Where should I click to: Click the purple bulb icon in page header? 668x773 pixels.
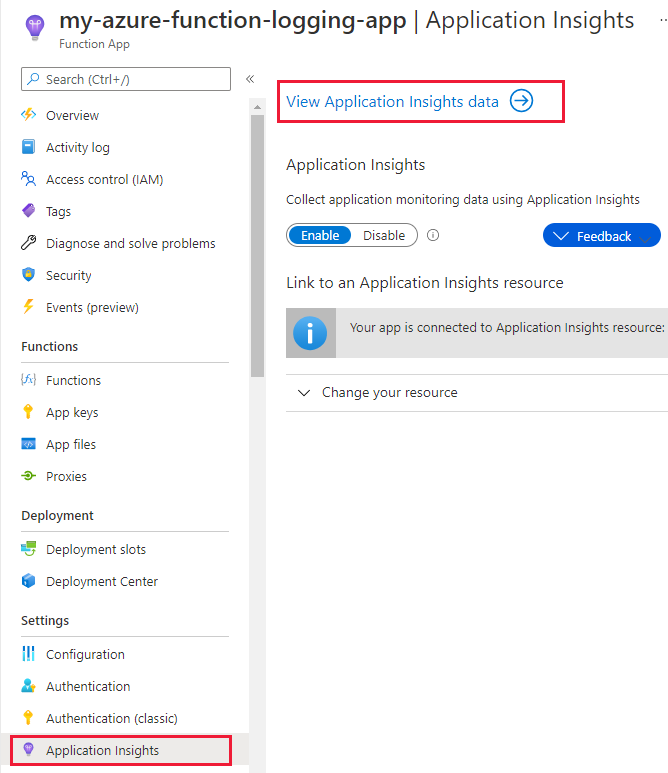(x=35, y=28)
